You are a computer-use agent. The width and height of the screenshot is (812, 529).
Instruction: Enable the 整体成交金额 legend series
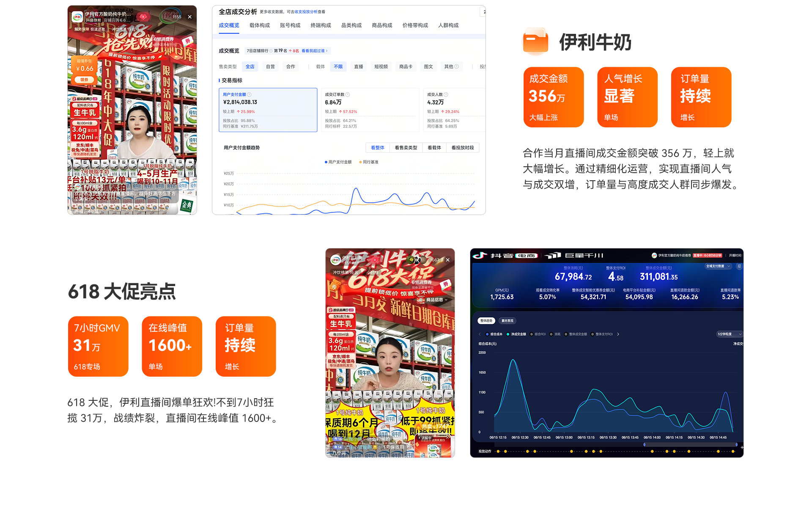[576, 334]
